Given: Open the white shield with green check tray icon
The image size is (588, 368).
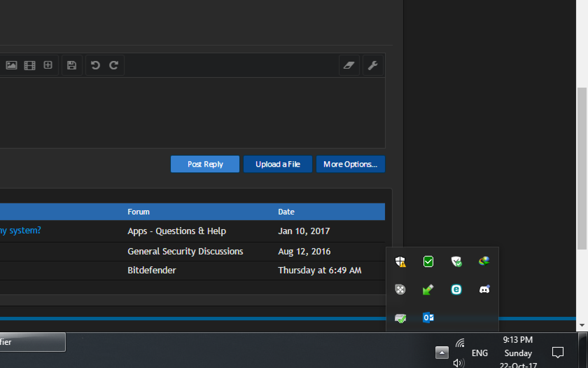Looking at the screenshot, I should (456, 261).
